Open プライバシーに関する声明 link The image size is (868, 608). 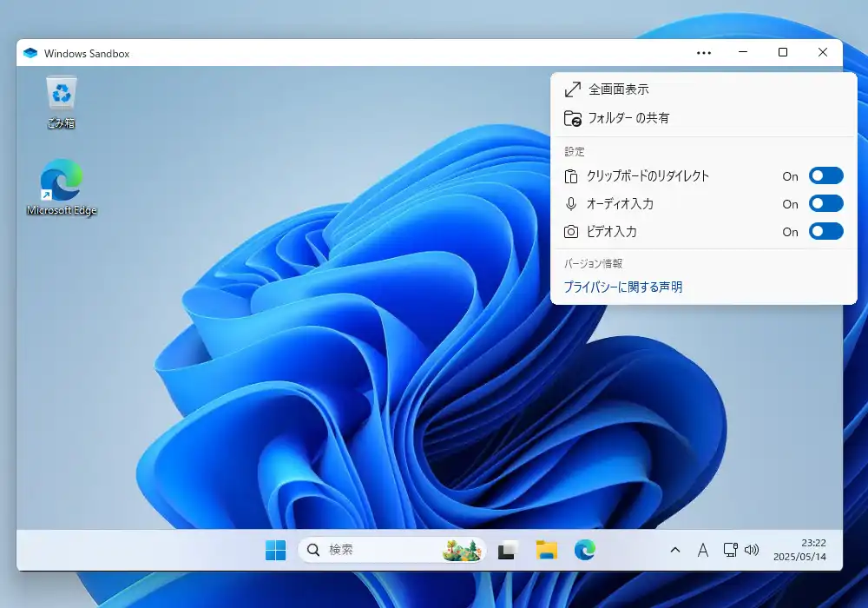pyautogui.click(x=622, y=287)
